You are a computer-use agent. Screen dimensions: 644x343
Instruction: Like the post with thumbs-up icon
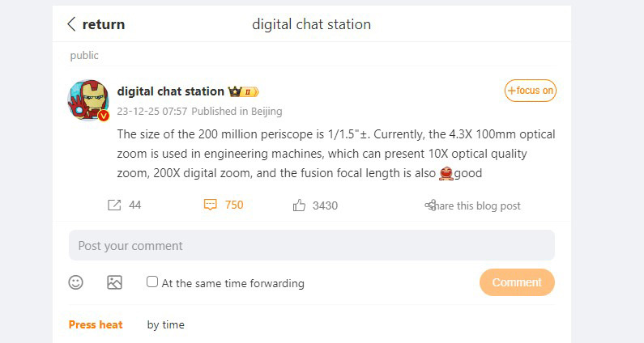300,205
